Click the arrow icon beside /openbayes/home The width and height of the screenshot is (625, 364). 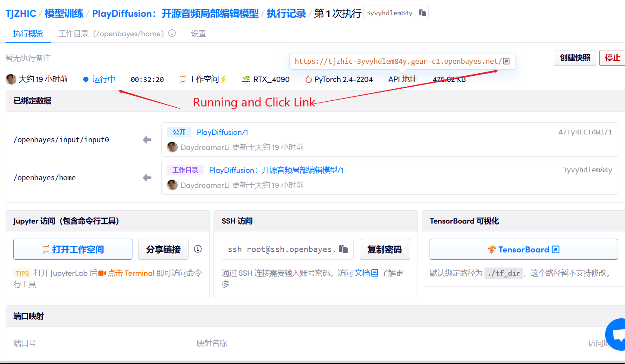[x=147, y=177]
